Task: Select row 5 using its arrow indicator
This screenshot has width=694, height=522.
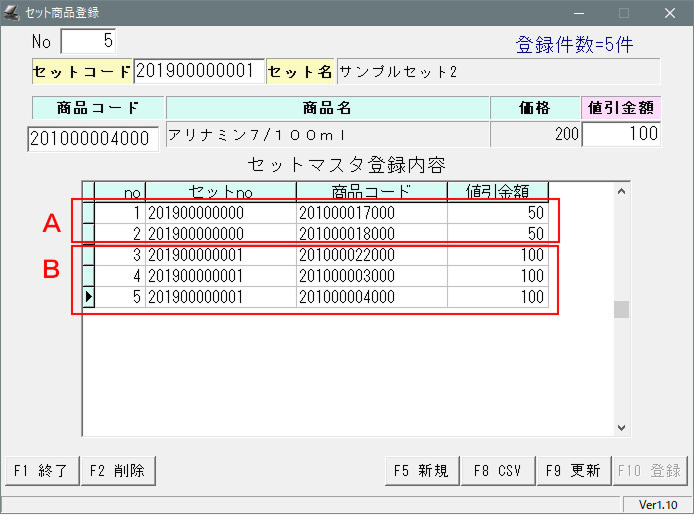Action: click(88, 297)
